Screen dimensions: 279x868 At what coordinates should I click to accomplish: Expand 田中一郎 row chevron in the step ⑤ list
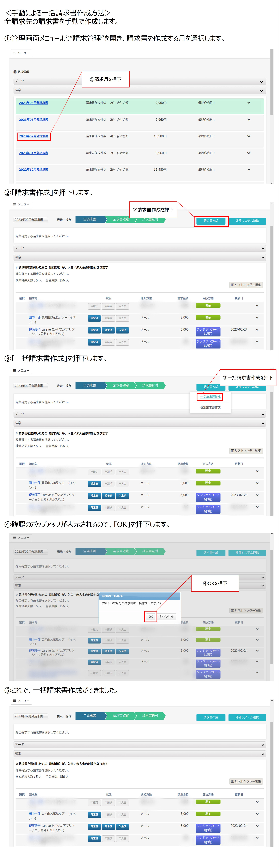point(257,814)
